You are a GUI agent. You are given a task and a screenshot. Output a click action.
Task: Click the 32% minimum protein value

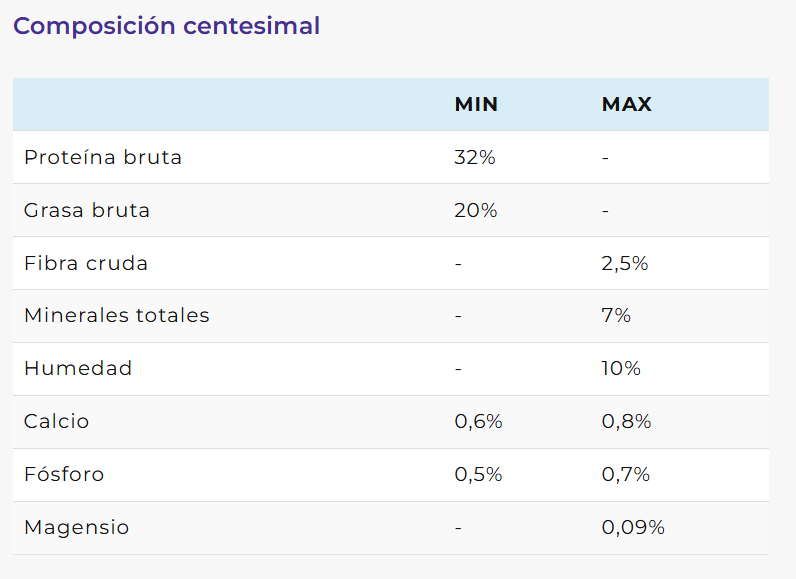[475, 157]
